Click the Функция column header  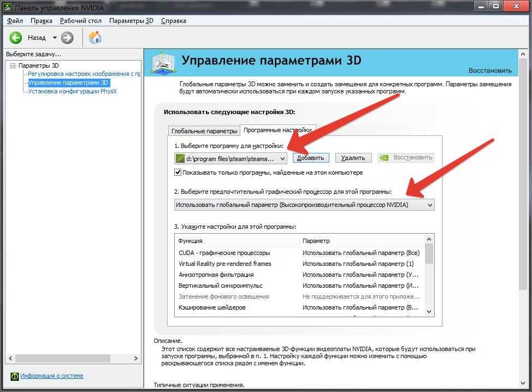[238, 241]
